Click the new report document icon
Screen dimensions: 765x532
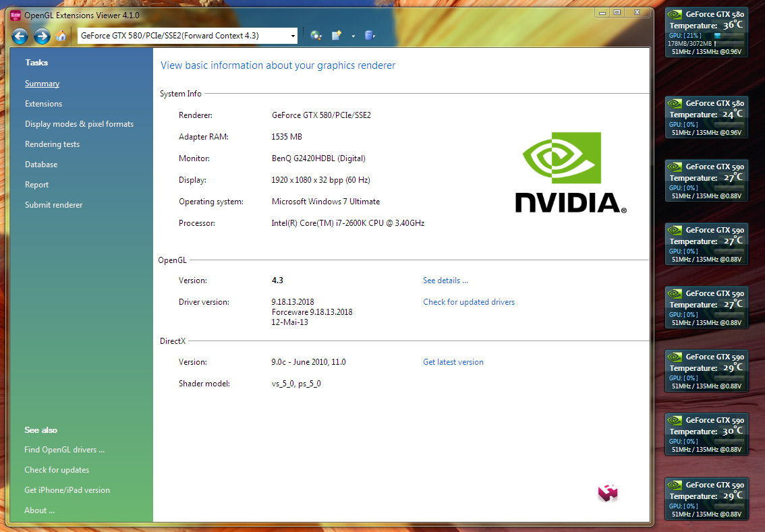tap(337, 35)
